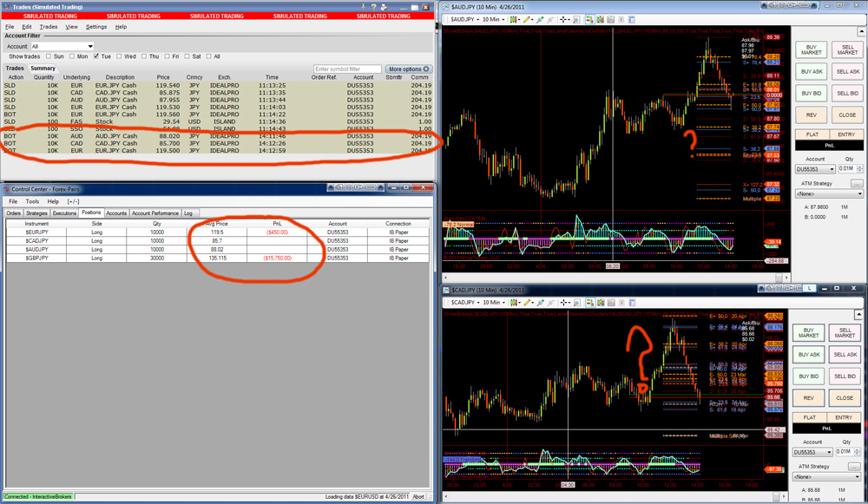Open account dropdown in CADJPY Chart Trader
Image resolution: width=868 pixels, height=504 pixels.
pyautogui.click(x=812, y=452)
